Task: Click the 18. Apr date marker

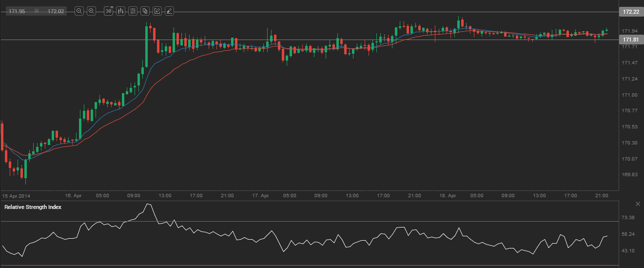Action: (448, 195)
